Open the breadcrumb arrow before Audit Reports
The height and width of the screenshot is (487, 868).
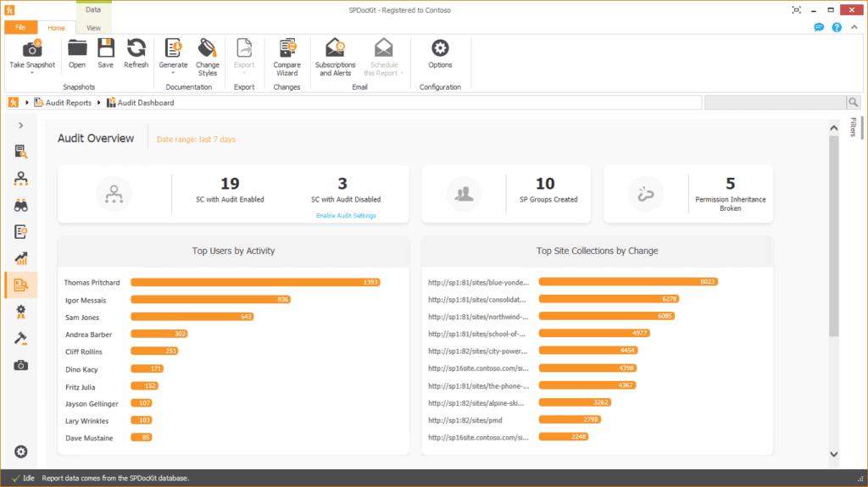(x=26, y=102)
